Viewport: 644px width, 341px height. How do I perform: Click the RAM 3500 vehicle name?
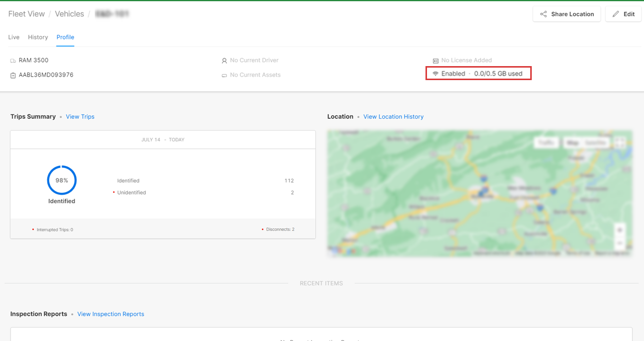point(34,60)
